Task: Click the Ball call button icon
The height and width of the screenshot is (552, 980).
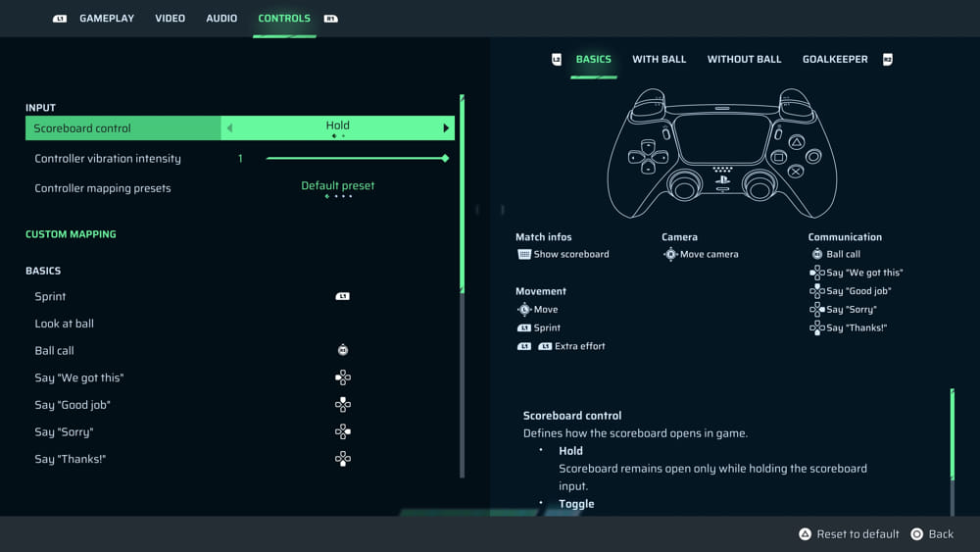Action: [342, 350]
